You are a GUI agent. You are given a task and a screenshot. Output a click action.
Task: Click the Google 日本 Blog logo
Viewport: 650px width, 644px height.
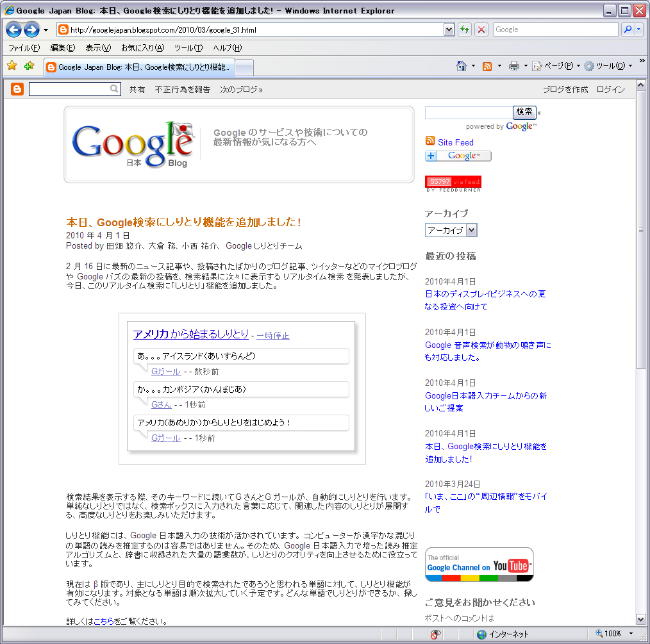[133, 145]
